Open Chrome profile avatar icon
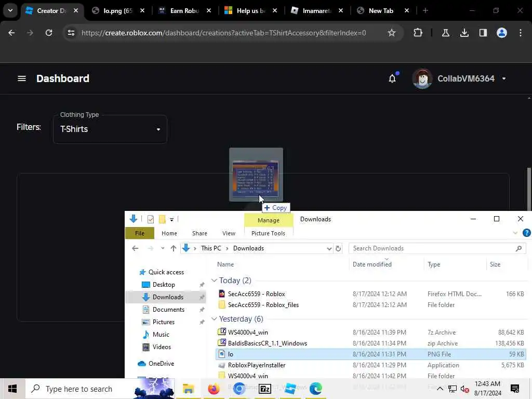 click(x=501, y=33)
